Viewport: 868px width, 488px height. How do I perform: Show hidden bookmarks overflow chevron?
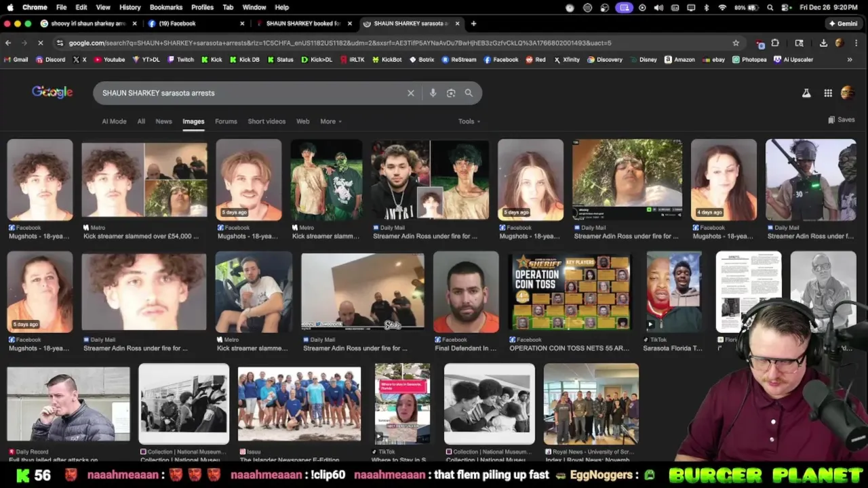850,60
